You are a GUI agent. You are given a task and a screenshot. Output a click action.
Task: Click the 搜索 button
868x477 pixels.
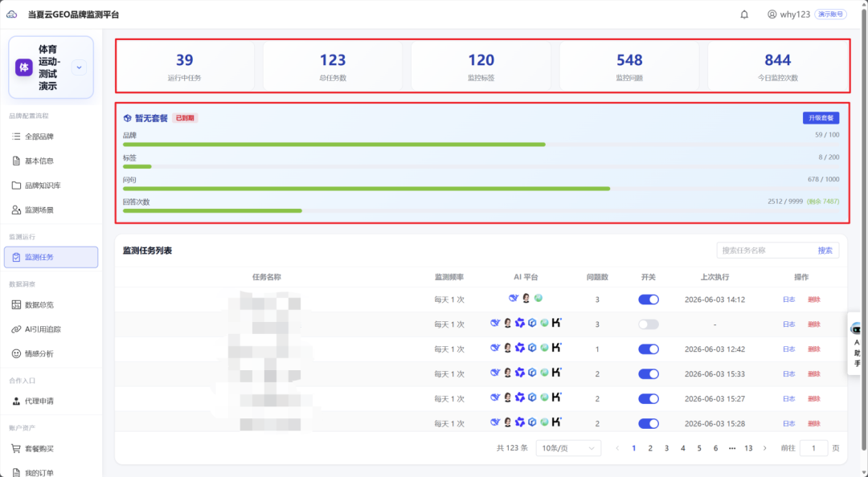[x=825, y=250]
